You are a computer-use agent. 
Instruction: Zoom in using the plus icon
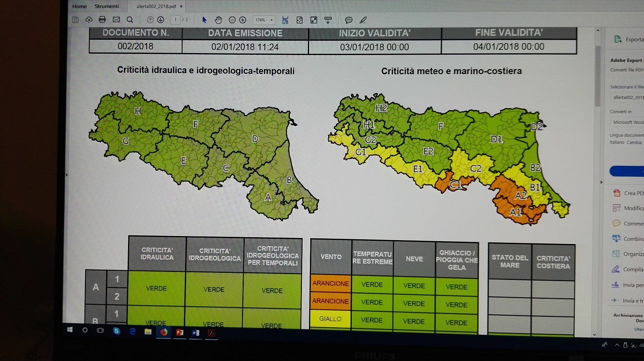[243, 20]
